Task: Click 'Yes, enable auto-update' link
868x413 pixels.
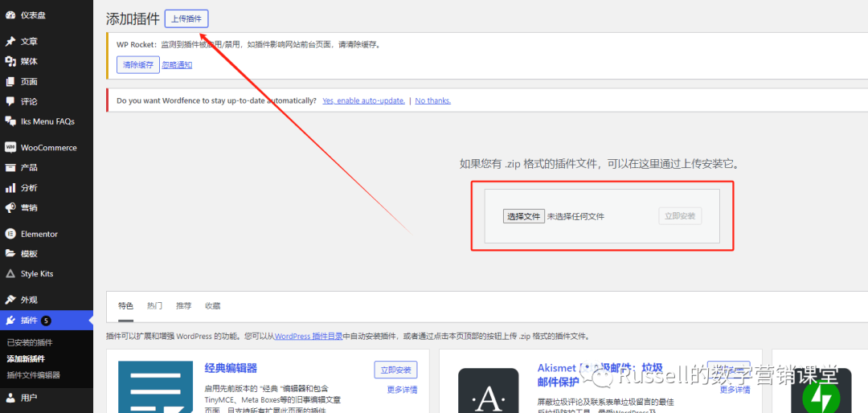Action: (x=363, y=100)
